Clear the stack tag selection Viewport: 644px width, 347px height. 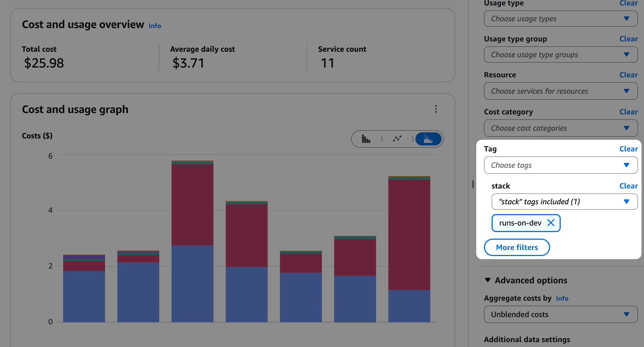628,186
